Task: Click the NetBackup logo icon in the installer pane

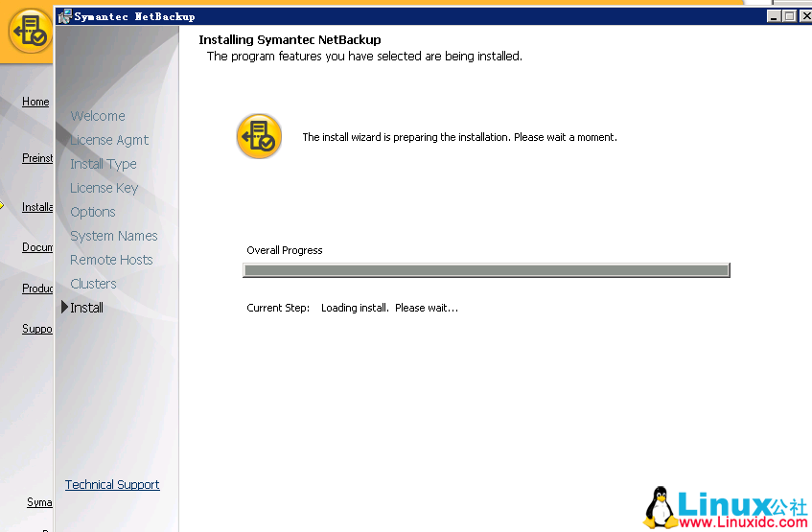Action: 259,136
